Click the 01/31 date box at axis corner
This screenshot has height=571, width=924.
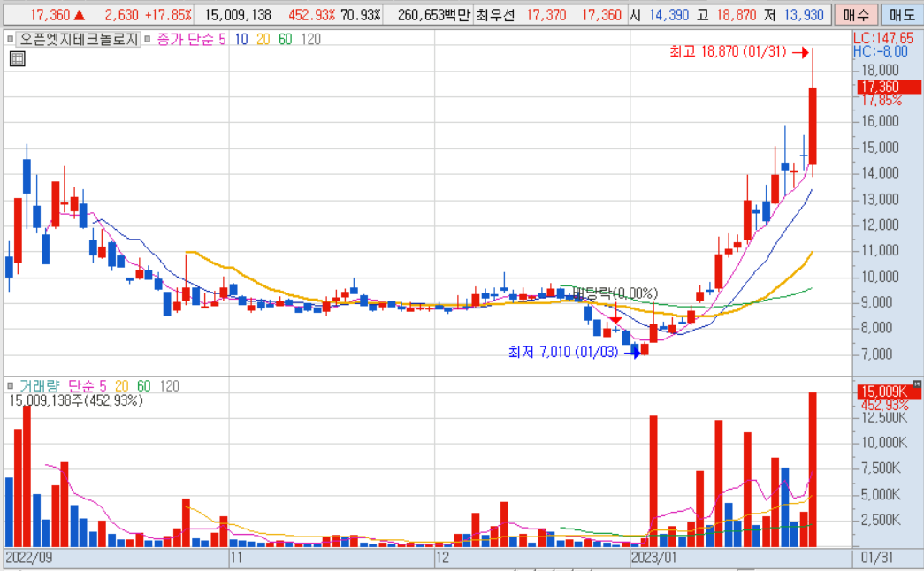[877, 558]
